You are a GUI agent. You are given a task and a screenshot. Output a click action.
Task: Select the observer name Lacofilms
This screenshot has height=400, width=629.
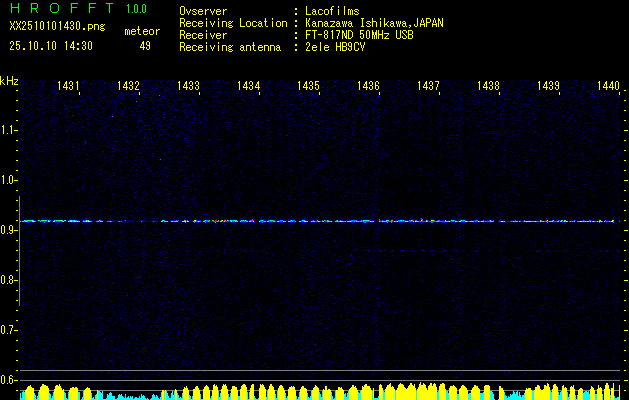click(x=332, y=11)
